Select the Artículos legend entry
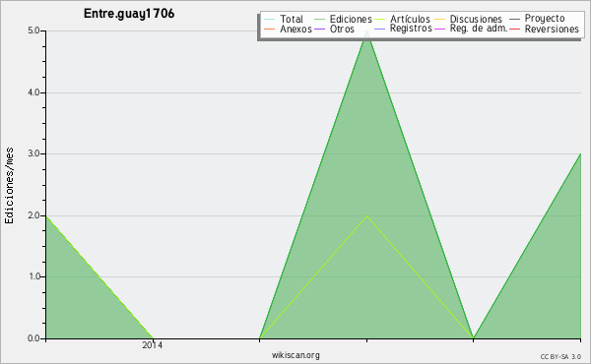 403,19
